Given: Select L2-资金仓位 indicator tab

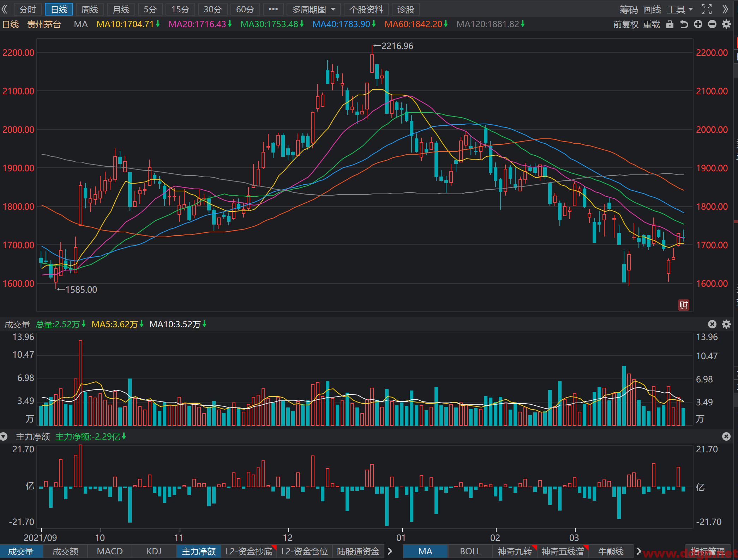Looking at the screenshot, I should coord(305,552).
